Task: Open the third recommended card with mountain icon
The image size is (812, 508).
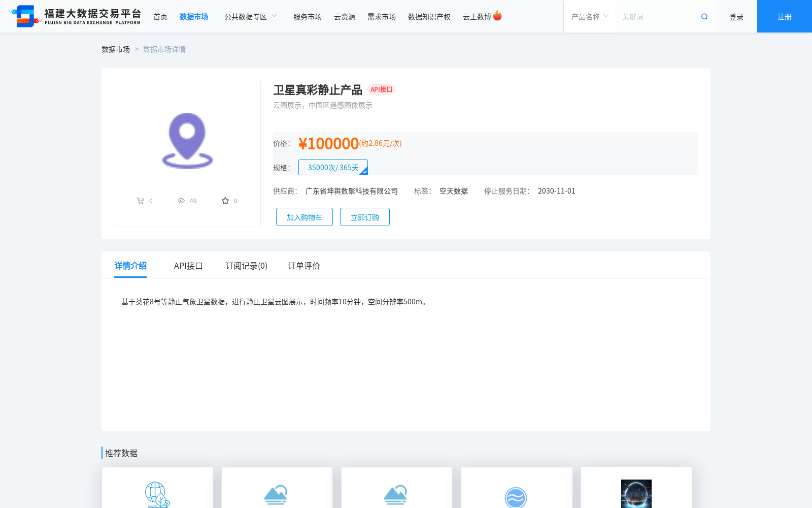Action: pyautogui.click(x=397, y=488)
